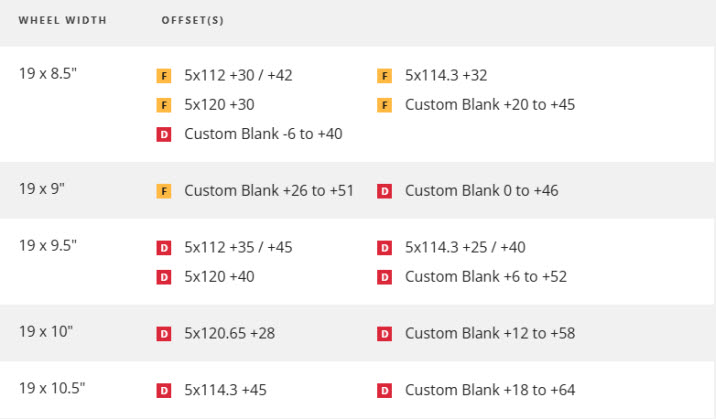Screen dimensions: 716x419
Task: Select the D badge next to Custom Blank +18 to +64
Action: coord(384,391)
